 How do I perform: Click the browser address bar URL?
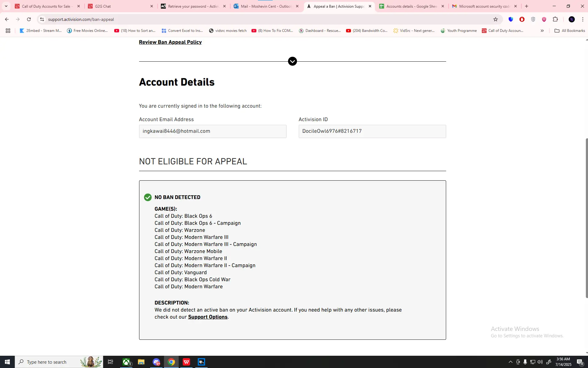81,19
